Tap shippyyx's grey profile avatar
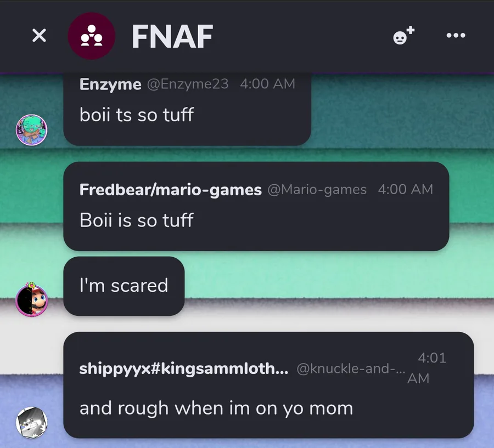 coord(31,422)
